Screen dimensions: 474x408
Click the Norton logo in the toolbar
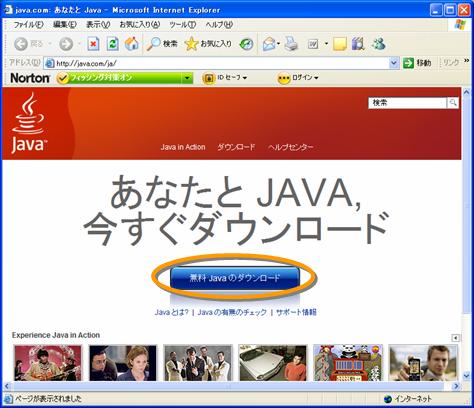tap(30, 78)
